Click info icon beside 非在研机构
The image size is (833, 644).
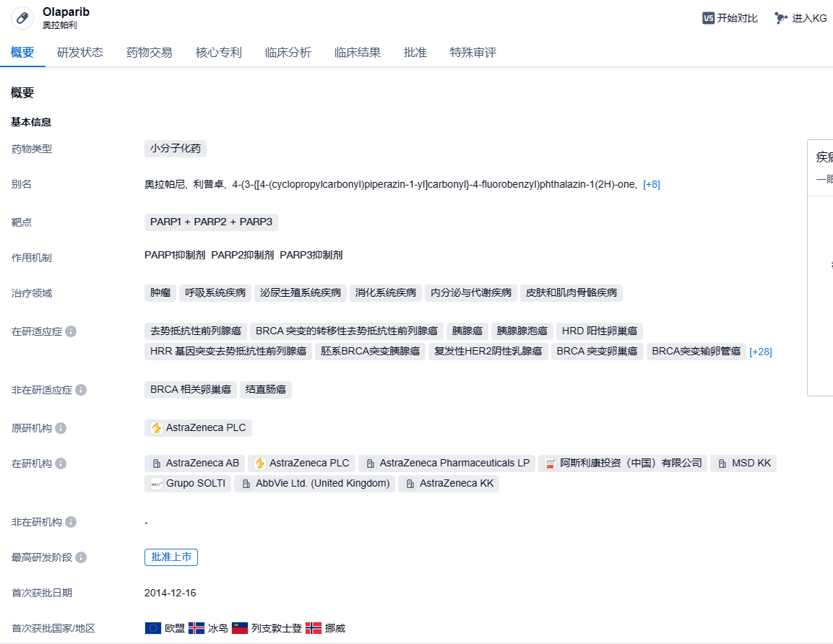coord(71,522)
